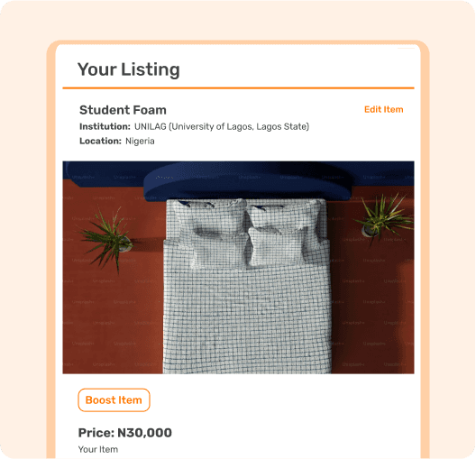Click the Edit Item link

[x=383, y=109]
